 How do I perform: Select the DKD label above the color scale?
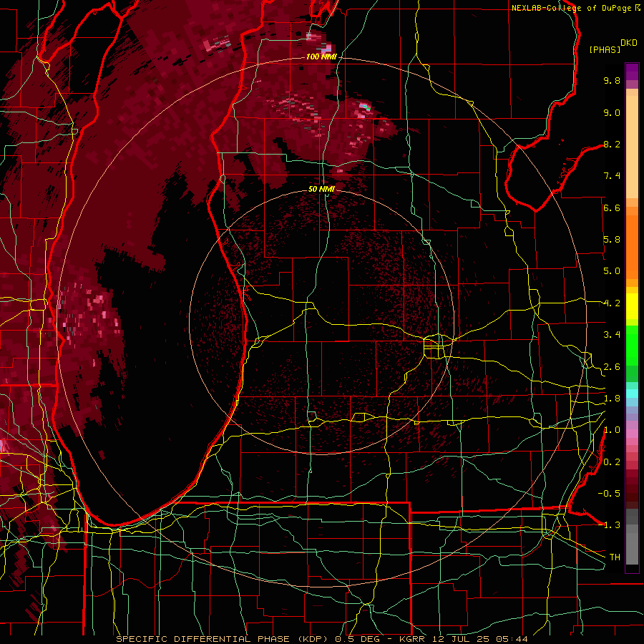[629, 43]
